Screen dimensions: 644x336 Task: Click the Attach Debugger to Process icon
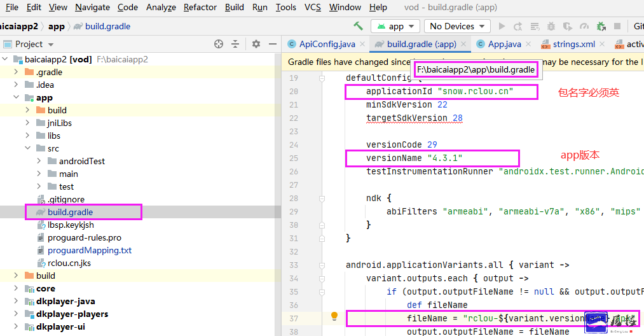(601, 26)
